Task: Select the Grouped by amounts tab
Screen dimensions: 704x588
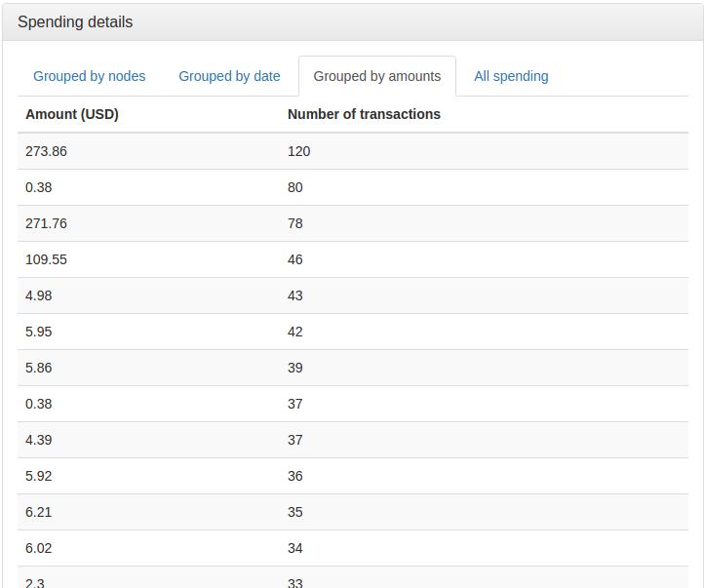Action: pyautogui.click(x=376, y=76)
